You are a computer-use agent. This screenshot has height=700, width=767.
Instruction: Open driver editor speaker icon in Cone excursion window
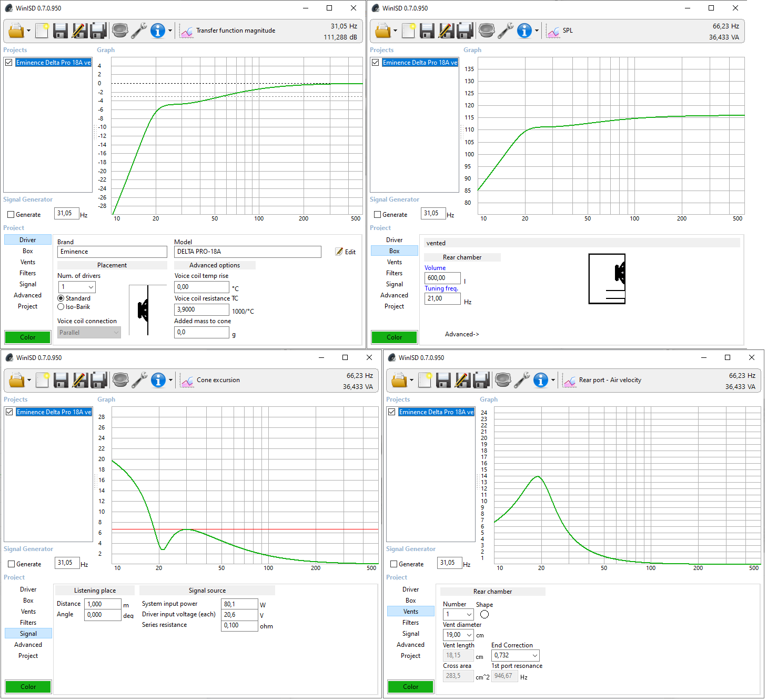120,380
